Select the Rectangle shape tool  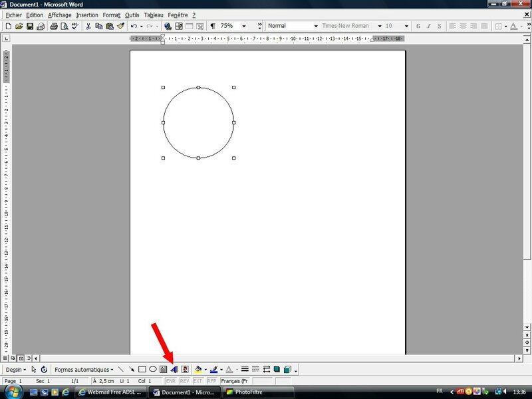pos(142,369)
